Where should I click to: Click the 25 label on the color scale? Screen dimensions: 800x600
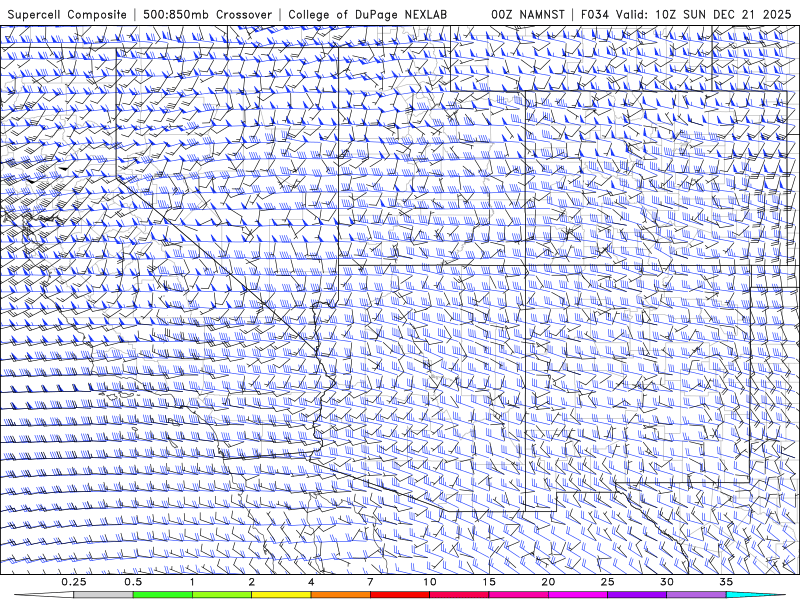coord(607,582)
